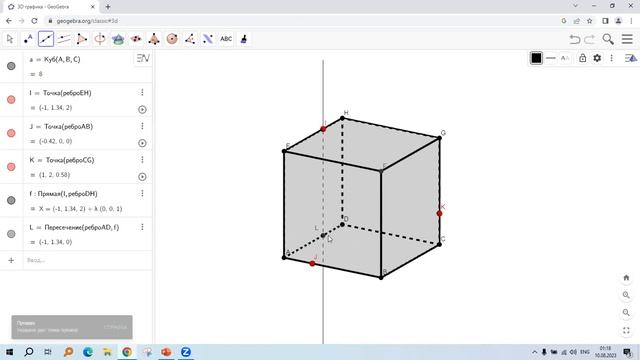640x360 pixels.
Task: Play animation for point K
Action: click(142, 177)
